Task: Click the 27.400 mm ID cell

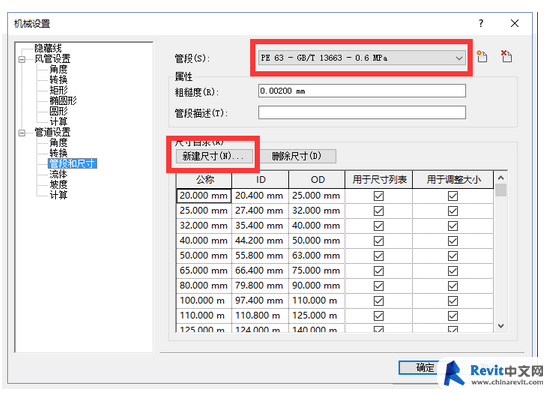Action: coord(260,211)
